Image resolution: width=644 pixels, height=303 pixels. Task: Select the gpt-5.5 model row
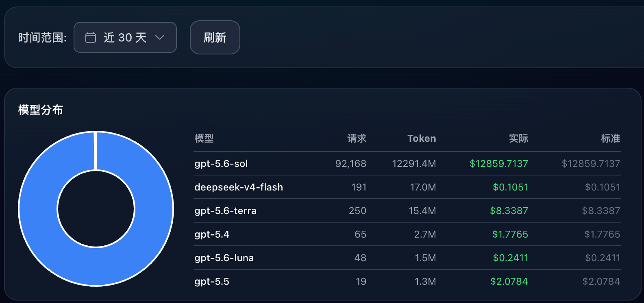407,281
